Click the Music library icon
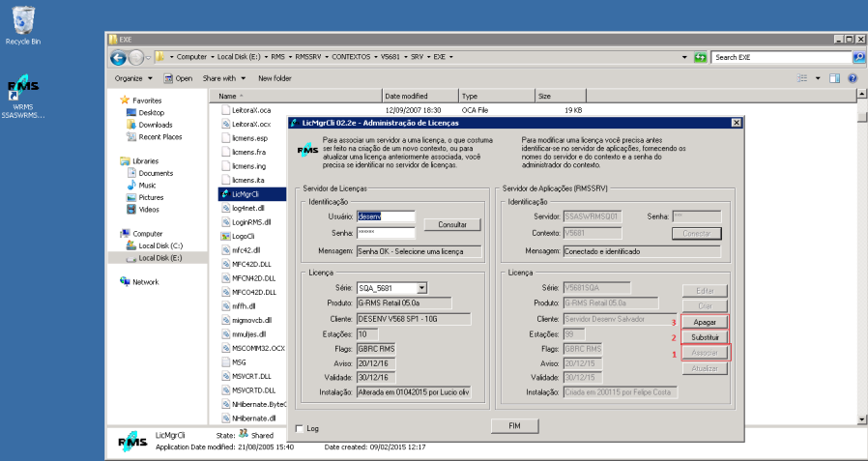 [131, 185]
